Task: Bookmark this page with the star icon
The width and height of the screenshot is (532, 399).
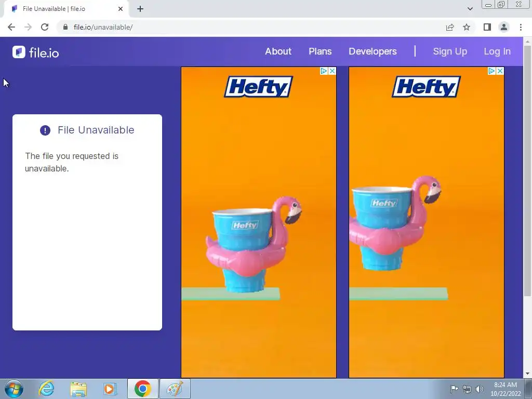Action: (467, 27)
